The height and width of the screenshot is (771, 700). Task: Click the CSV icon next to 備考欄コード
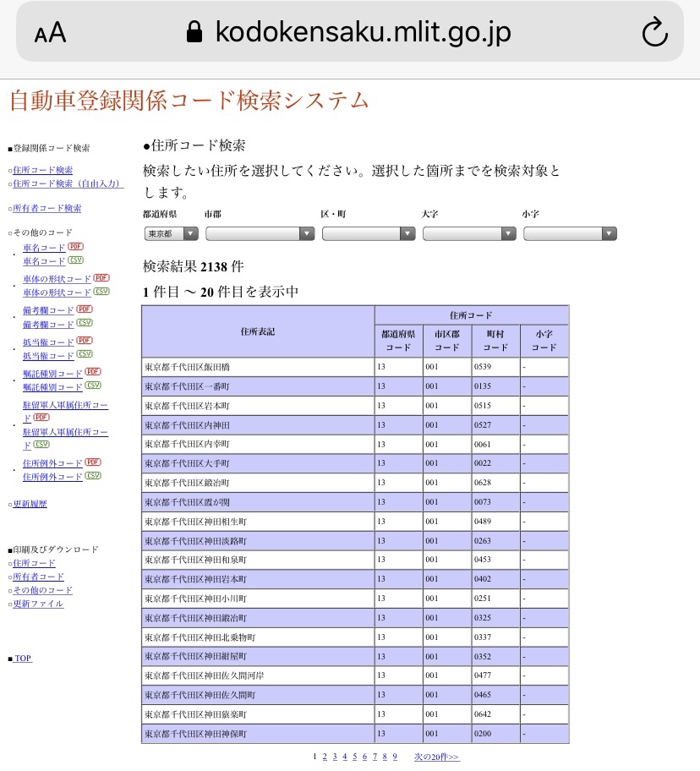[85, 323]
